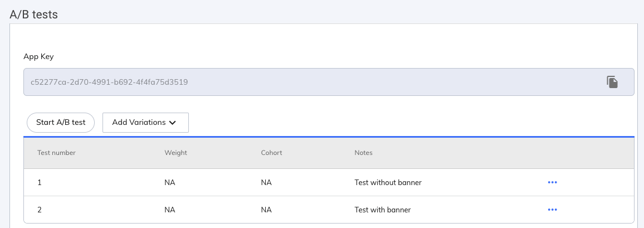Viewport: 644px width, 228px height.
Task: Open more options for Test without banner
Action: click(552, 182)
